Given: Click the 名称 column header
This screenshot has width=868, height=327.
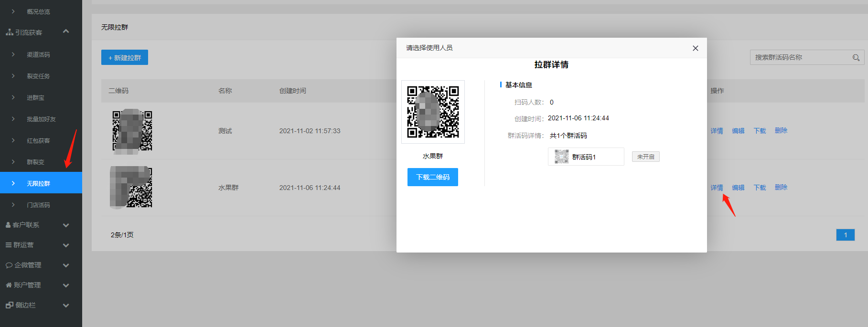Looking at the screenshot, I should pyautogui.click(x=225, y=91).
